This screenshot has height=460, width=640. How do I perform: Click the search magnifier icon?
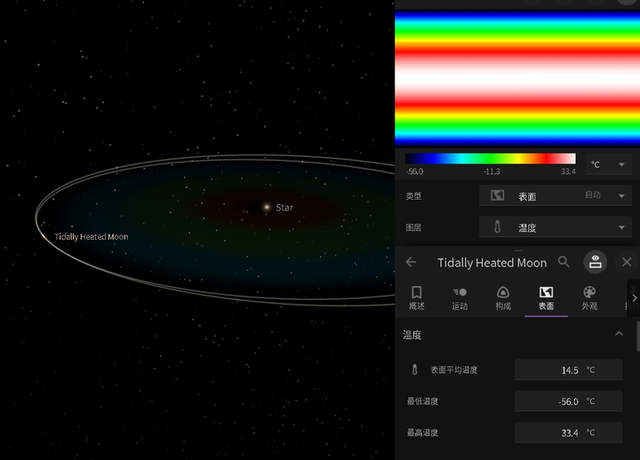564,262
